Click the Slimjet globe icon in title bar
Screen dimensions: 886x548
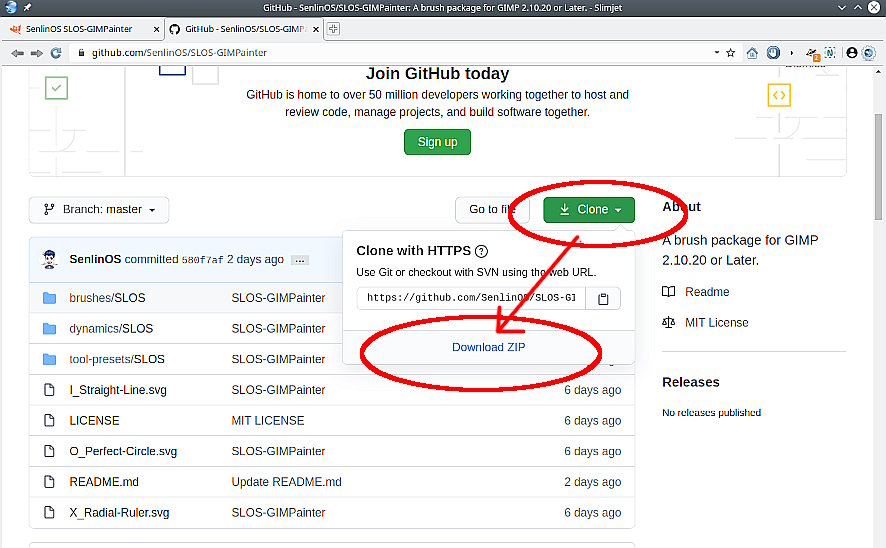[11, 7]
